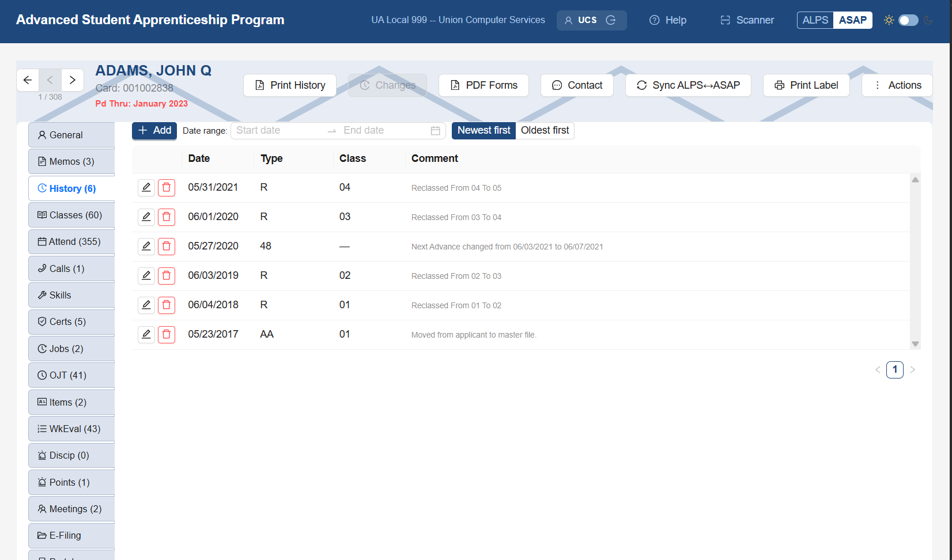Click the End date input field

pyautogui.click(x=383, y=131)
